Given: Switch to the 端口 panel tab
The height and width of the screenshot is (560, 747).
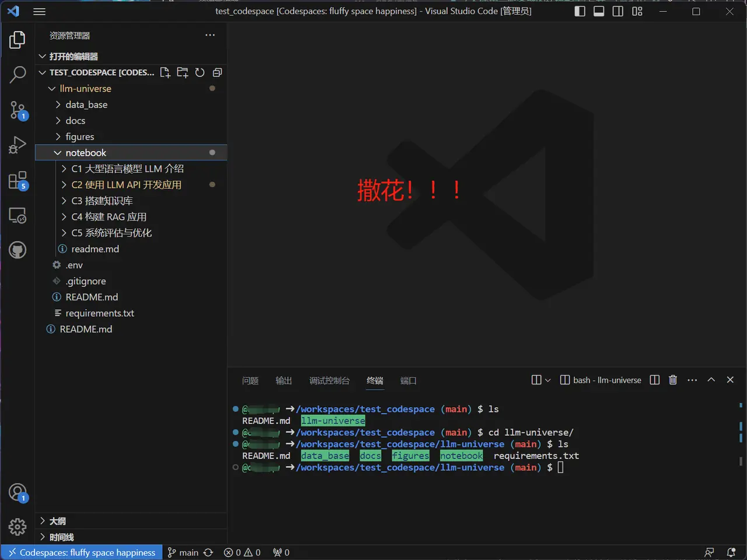Looking at the screenshot, I should tap(409, 380).
